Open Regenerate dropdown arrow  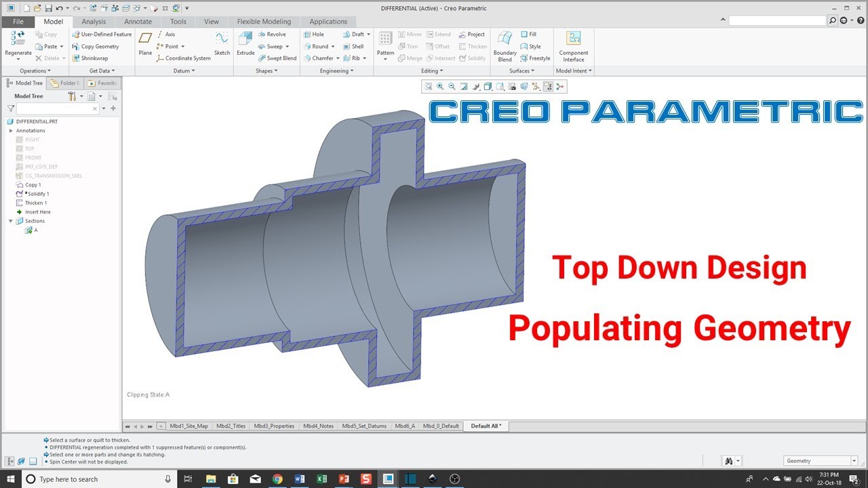tap(18, 60)
